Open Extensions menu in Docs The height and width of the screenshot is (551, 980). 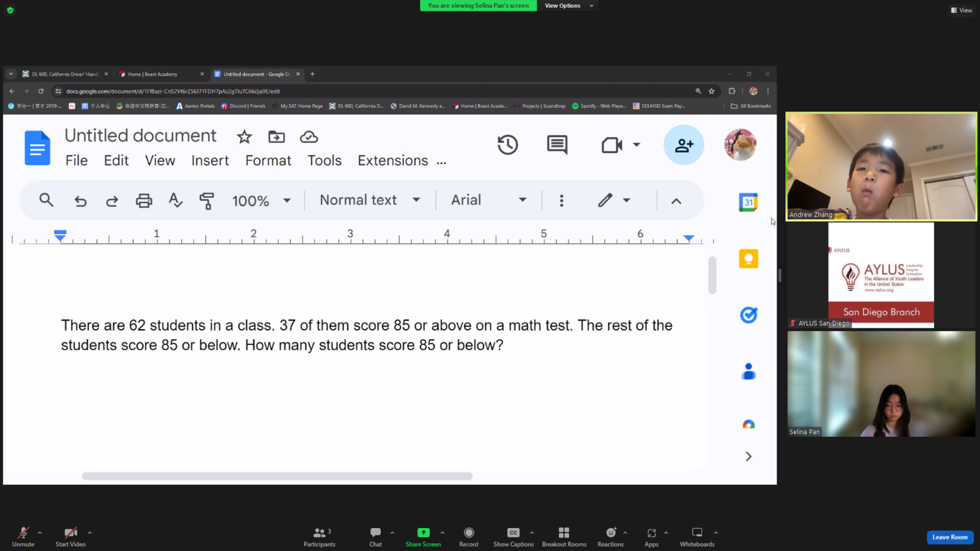(392, 161)
